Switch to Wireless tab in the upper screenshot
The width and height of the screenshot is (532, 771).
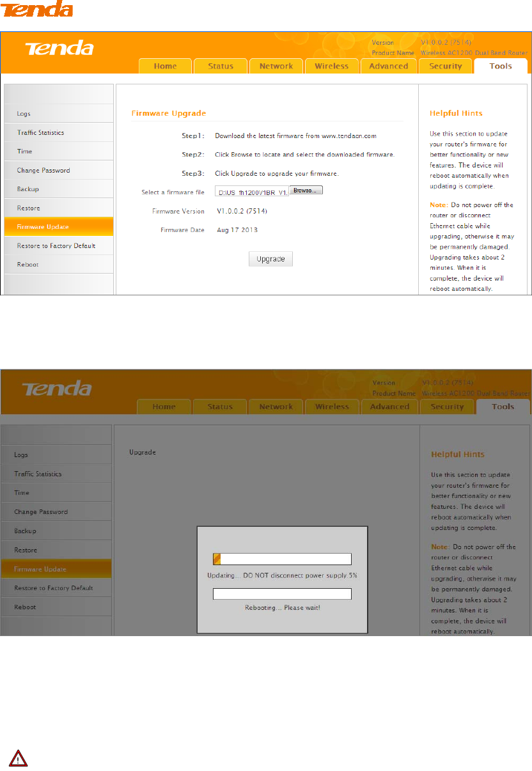(x=331, y=66)
